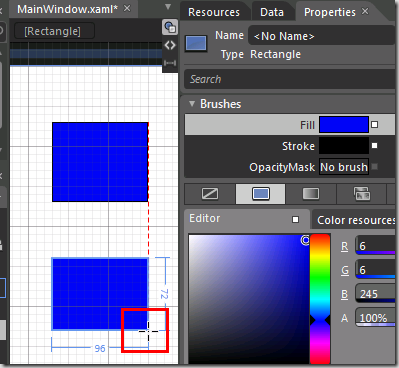
Task: Click the Name field showing <No Name>
Action: tap(322, 36)
